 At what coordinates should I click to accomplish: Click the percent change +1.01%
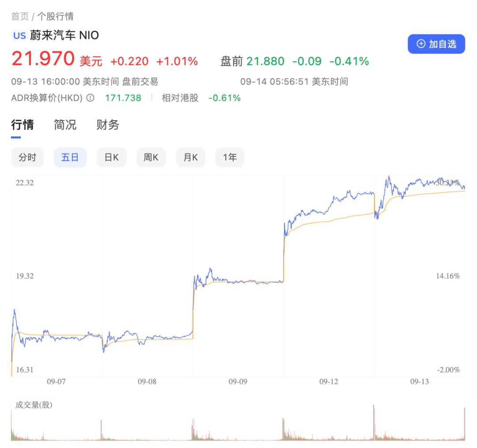tap(177, 61)
